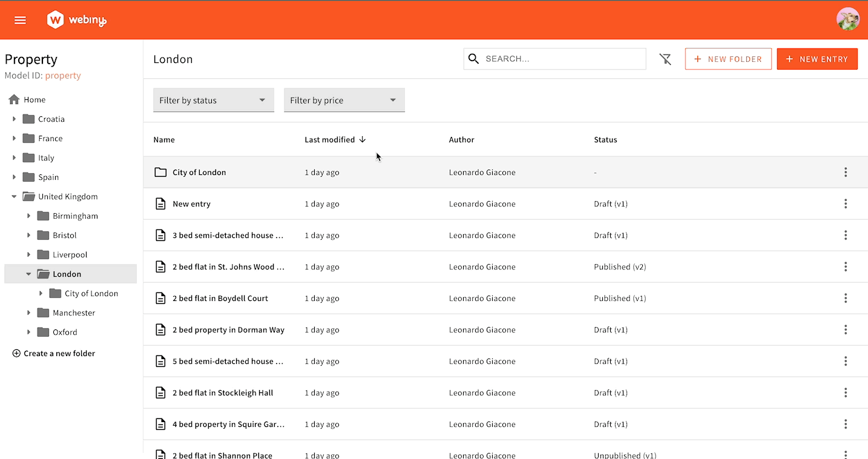Open the user avatar profile menu
868x459 pixels.
click(x=847, y=19)
